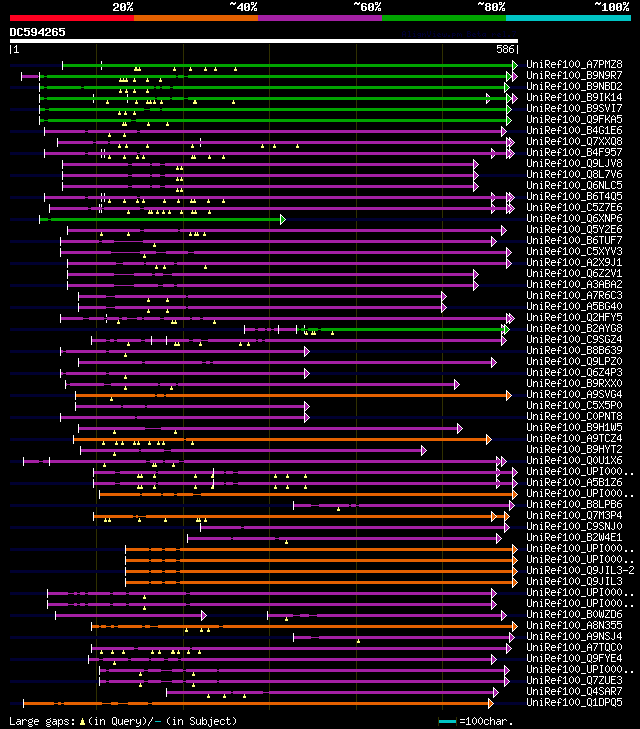
Task: Open hit UniRef100_A3ABA2
Action: [x=574, y=285]
